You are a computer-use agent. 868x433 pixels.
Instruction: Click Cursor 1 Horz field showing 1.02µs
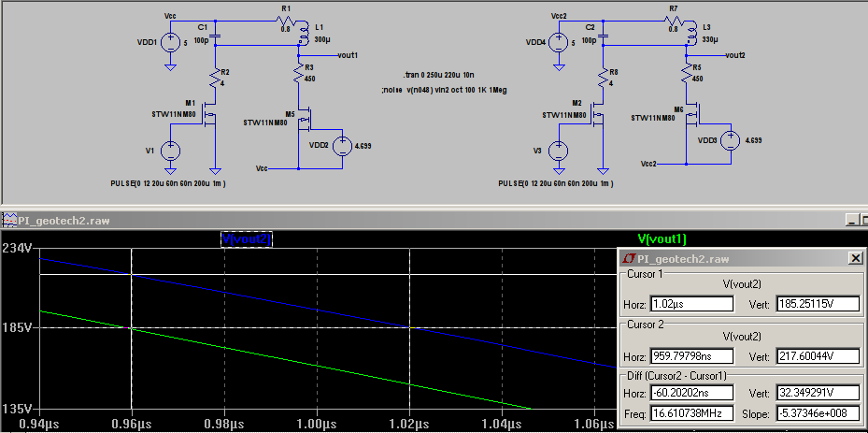[692, 303]
